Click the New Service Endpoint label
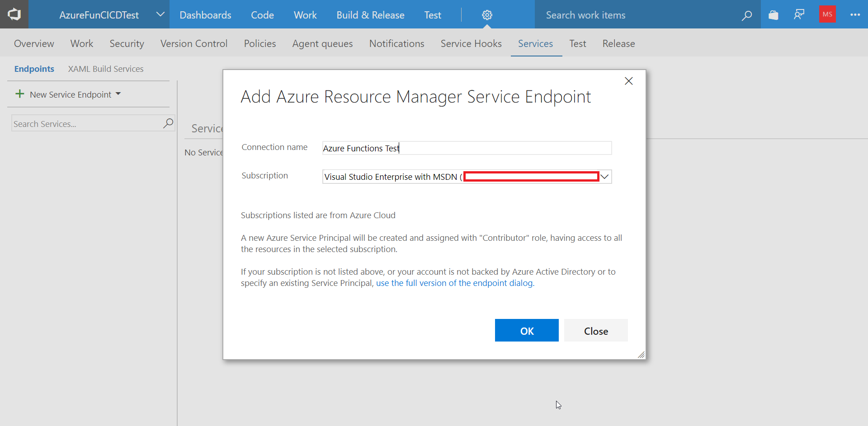The image size is (868, 426). point(71,94)
